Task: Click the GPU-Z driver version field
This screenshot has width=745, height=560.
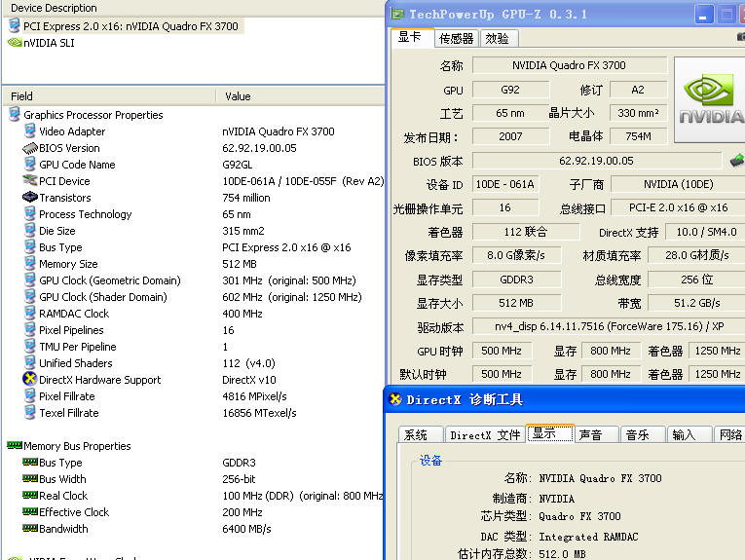Action: pyautogui.click(x=608, y=326)
